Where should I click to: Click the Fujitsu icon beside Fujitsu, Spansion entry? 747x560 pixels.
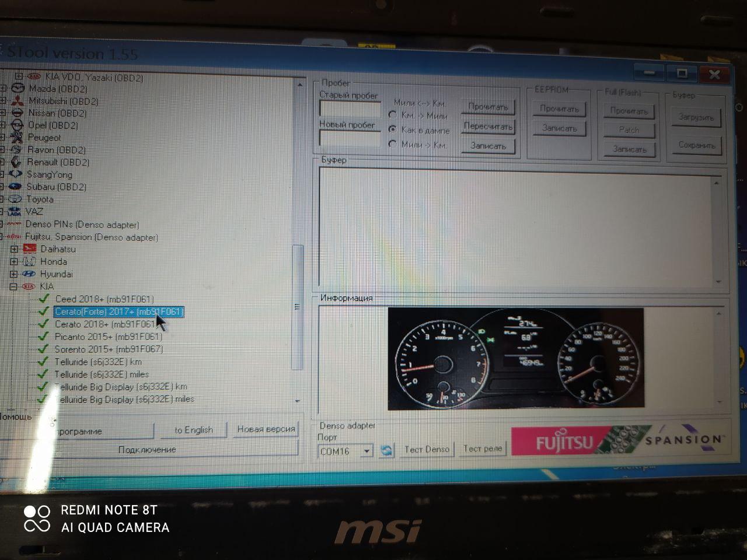[x=14, y=237]
